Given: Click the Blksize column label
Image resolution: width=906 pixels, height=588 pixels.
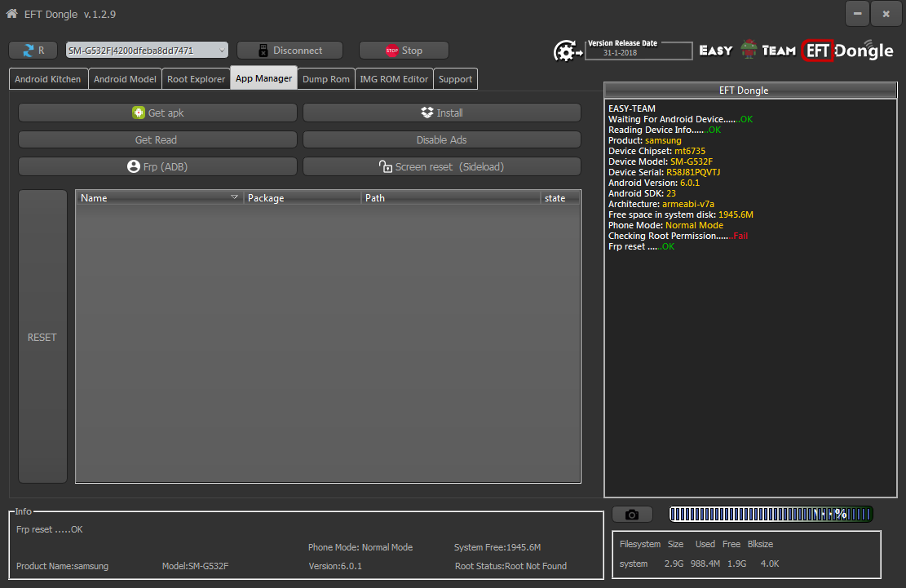Looking at the screenshot, I should point(760,544).
